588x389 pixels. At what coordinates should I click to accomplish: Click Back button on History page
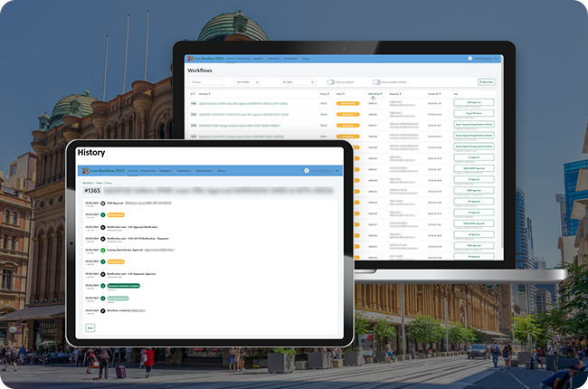pyautogui.click(x=90, y=327)
